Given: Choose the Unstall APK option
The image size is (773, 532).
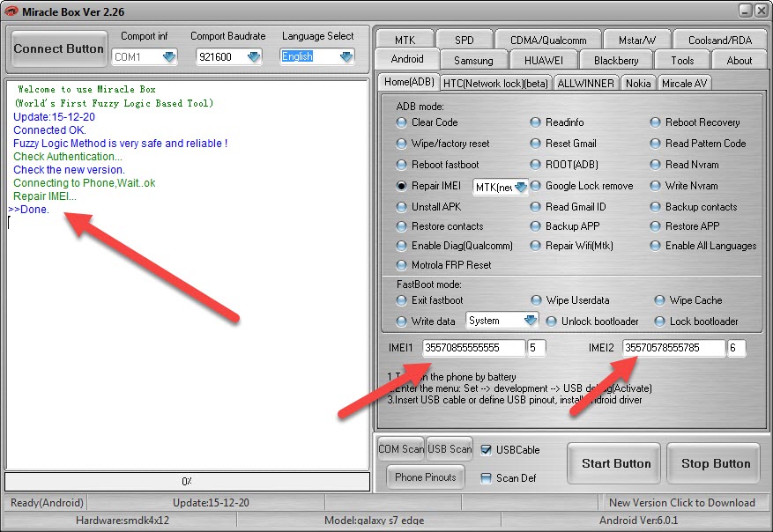Looking at the screenshot, I should pyautogui.click(x=402, y=207).
